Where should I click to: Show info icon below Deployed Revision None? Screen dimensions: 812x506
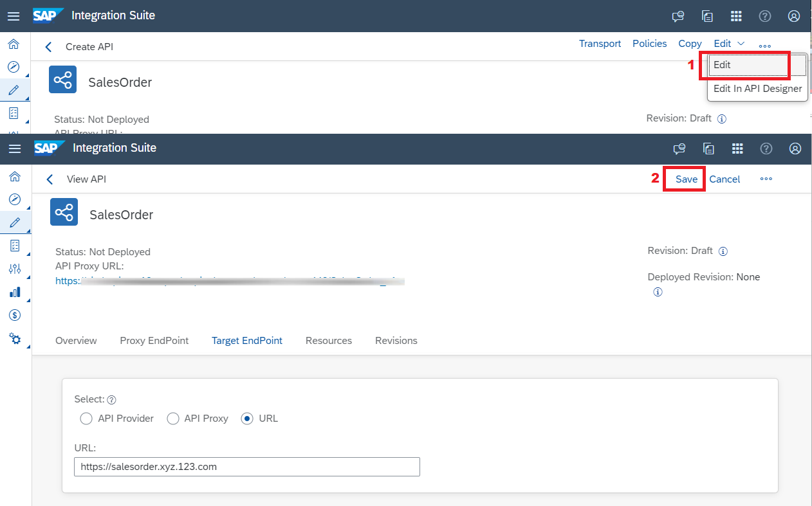(x=658, y=292)
